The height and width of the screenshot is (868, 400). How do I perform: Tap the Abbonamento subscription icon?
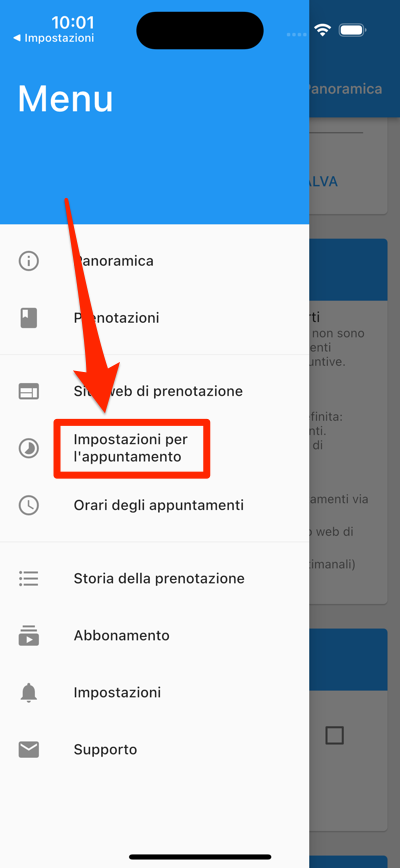(x=29, y=636)
